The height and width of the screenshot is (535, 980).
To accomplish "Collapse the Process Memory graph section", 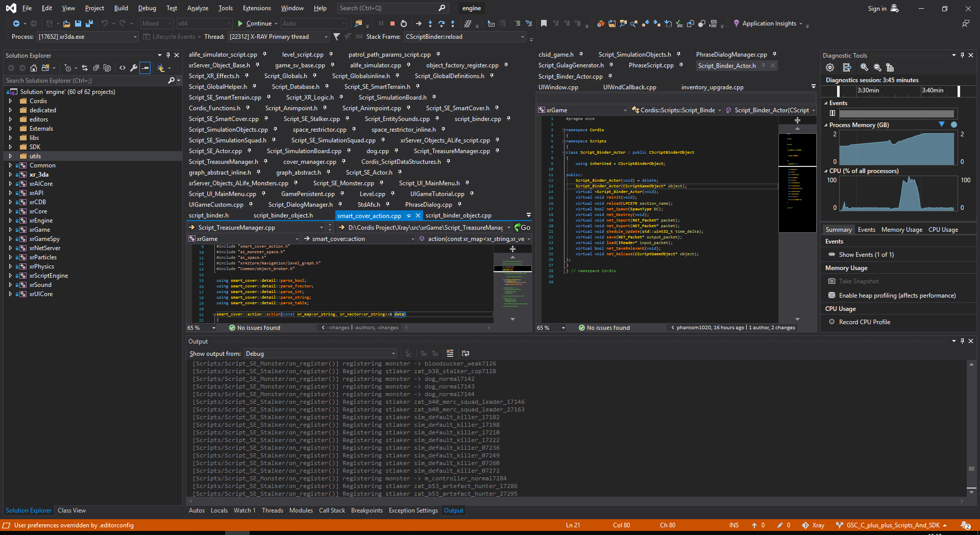I will coord(826,125).
